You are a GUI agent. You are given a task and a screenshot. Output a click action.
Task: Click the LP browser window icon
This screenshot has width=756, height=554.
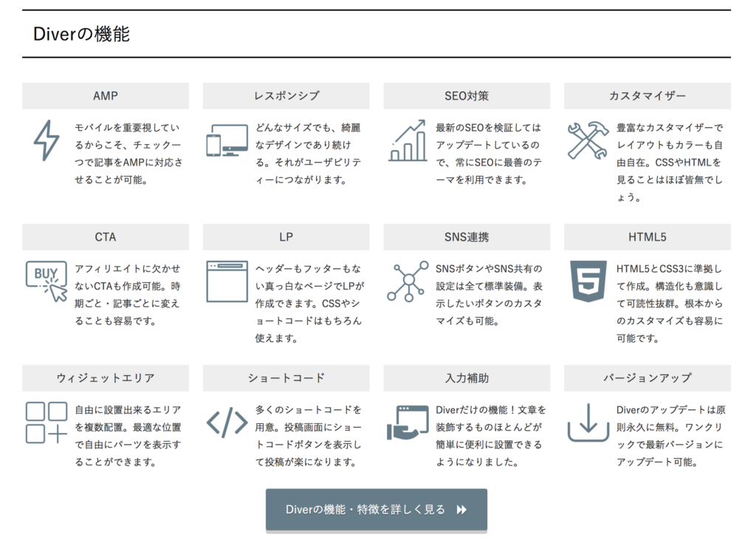coord(227,281)
